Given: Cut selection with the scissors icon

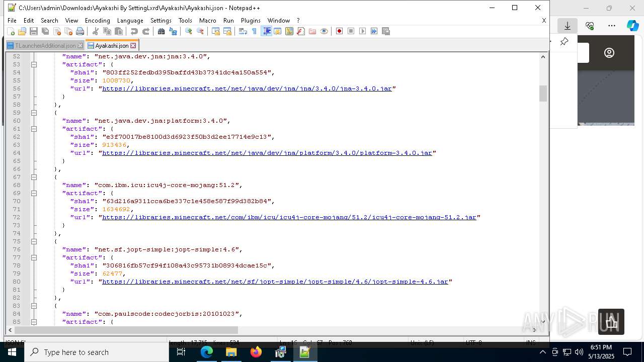Looking at the screenshot, I should click(96, 31).
